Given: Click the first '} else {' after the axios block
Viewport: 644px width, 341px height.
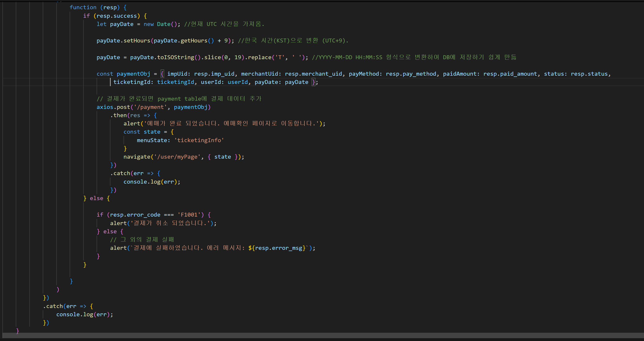Looking at the screenshot, I should [97, 198].
